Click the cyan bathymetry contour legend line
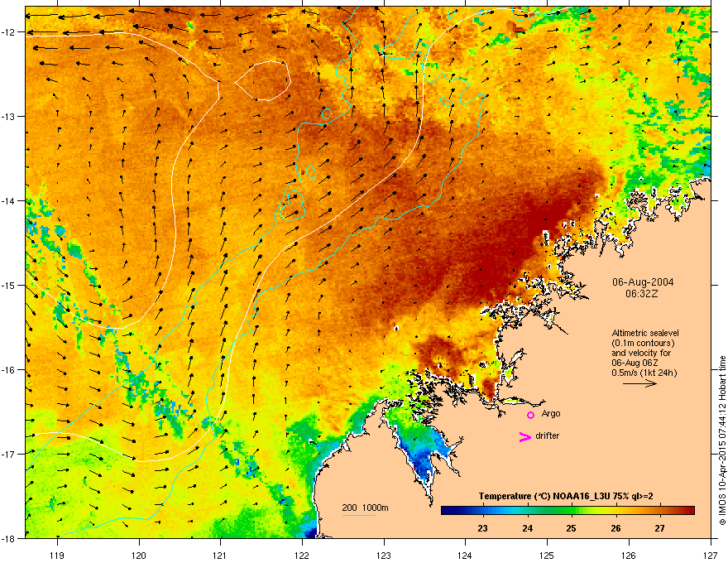Image resolution: width=728 pixels, height=563 pixels. click(x=359, y=515)
